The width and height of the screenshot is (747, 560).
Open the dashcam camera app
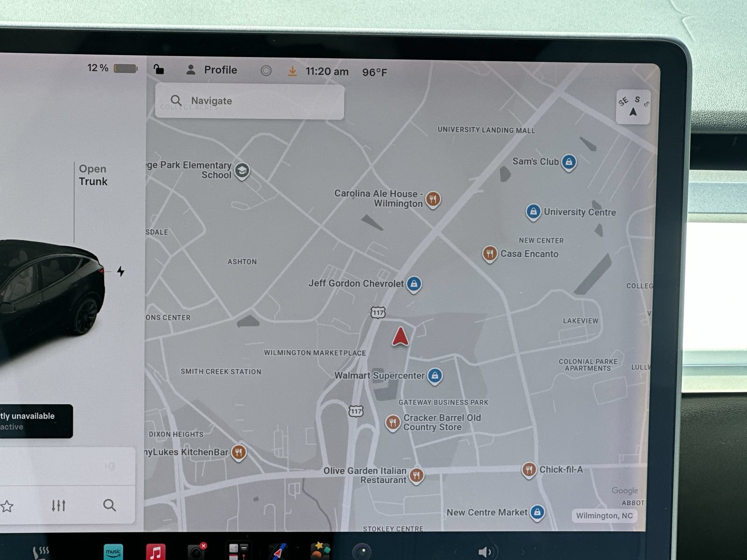(x=197, y=552)
